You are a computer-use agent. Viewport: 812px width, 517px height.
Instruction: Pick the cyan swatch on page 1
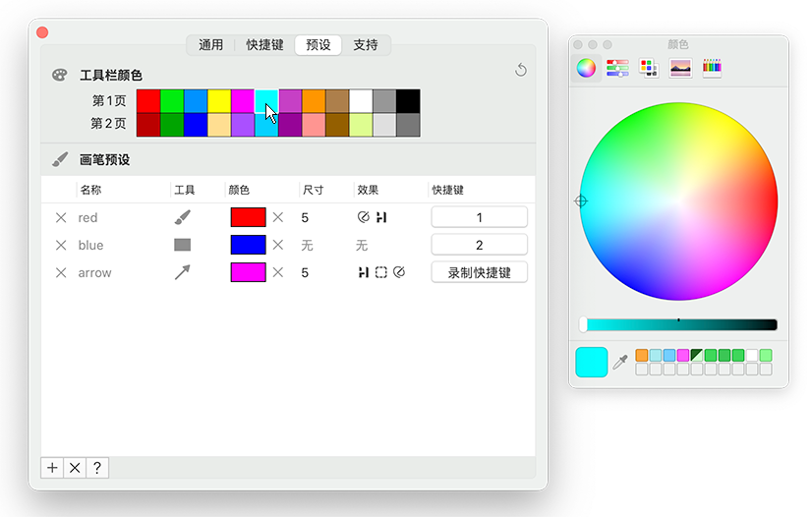coord(266,101)
